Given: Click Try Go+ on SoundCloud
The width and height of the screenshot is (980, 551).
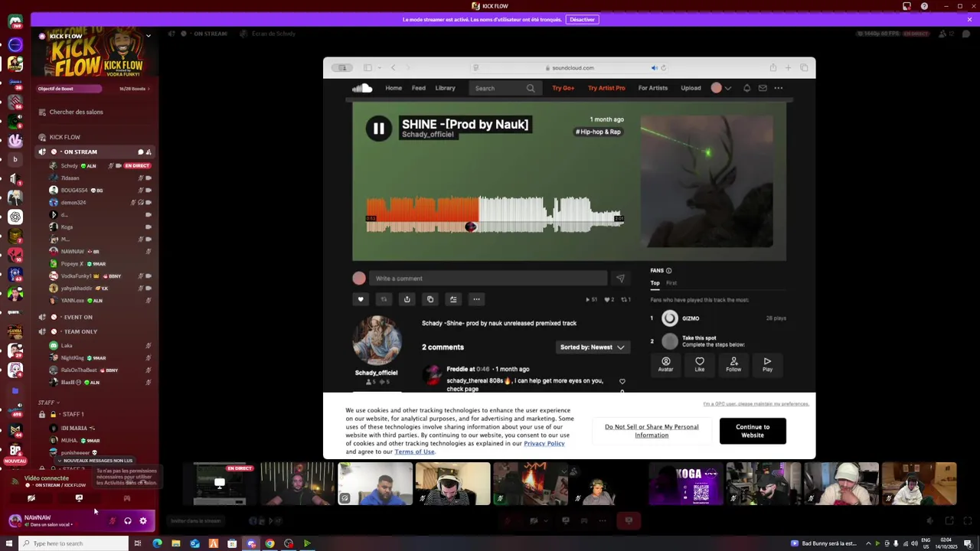Looking at the screenshot, I should 563,88.
